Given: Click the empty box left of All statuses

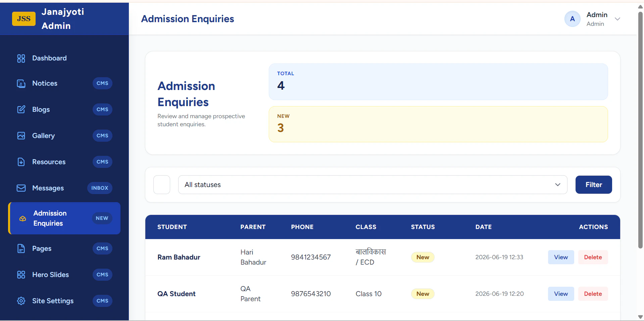Looking at the screenshot, I should click(x=162, y=185).
